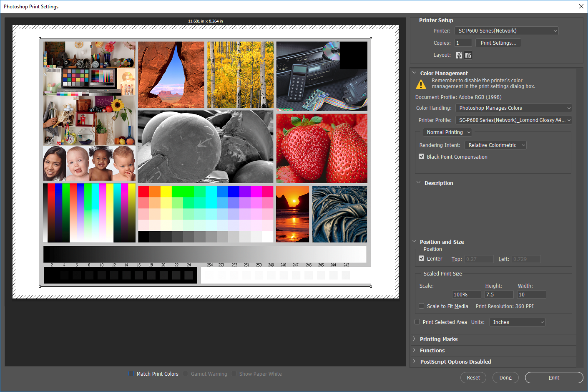Open the Units dropdown
This screenshot has width=588, height=392.
tap(517, 322)
